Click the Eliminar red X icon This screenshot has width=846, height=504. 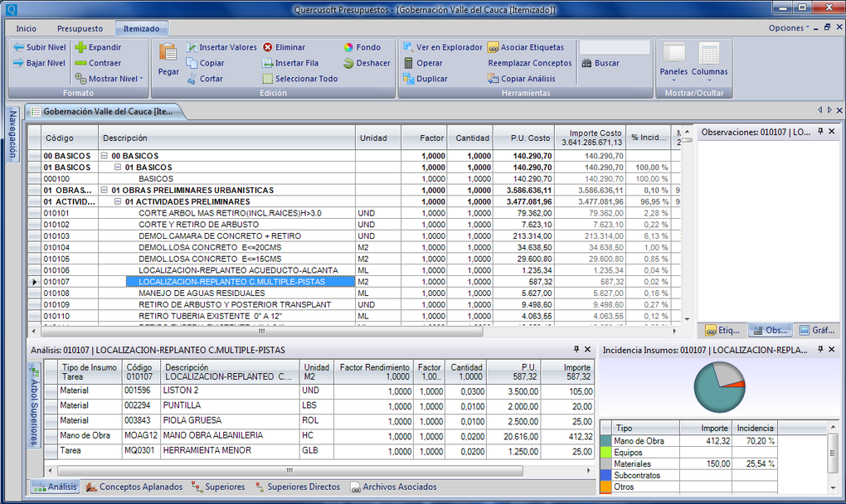pos(268,47)
